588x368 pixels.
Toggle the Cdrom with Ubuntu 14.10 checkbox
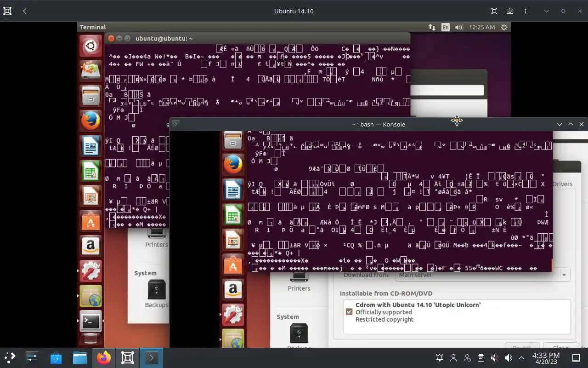coord(349,312)
